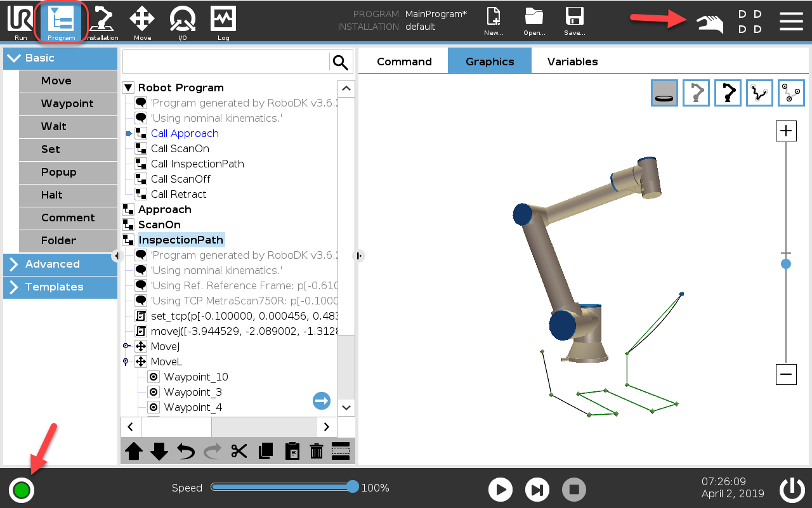Open the Move screen from the top toolbar
The height and width of the screenshot is (508, 812).
point(142,19)
